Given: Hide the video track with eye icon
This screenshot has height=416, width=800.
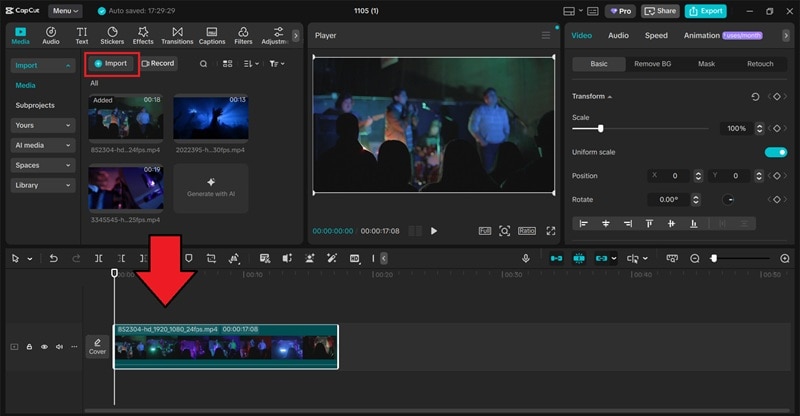Looking at the screenshot, I should pos(44,347).
